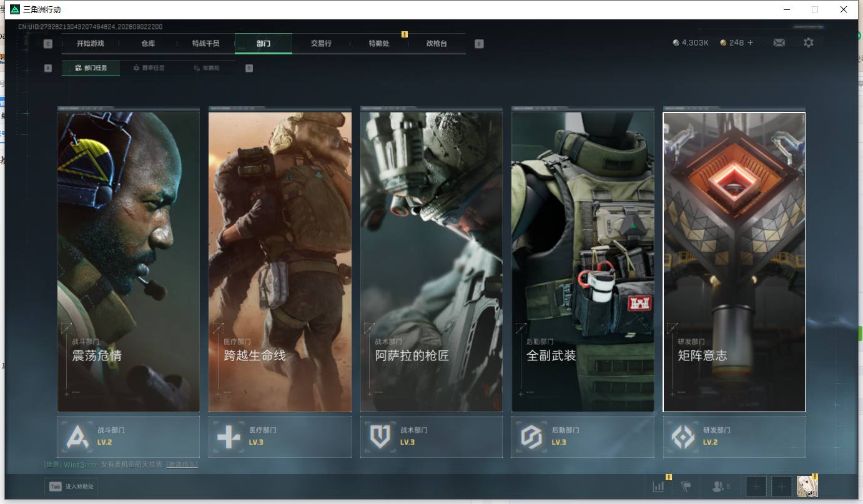Click the E key hint icon

[479, 44]
